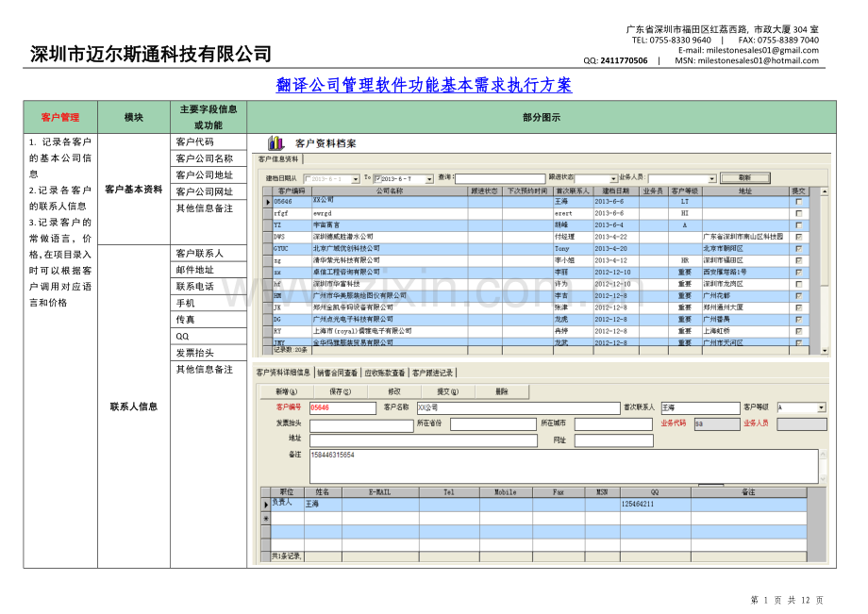Click the 刷新 refresh button
Image resolution: width=868 pixels, height=614 pixels.
[x=745, y=178]
